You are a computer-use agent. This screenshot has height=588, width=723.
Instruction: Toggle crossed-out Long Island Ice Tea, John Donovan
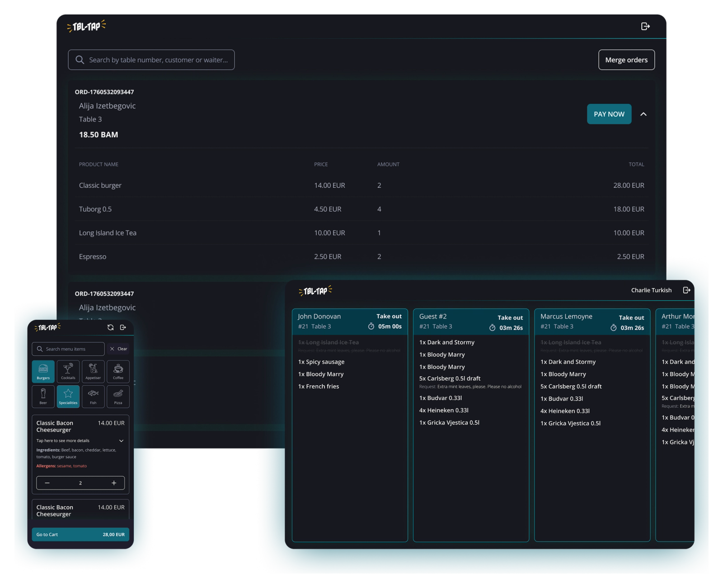329,342
